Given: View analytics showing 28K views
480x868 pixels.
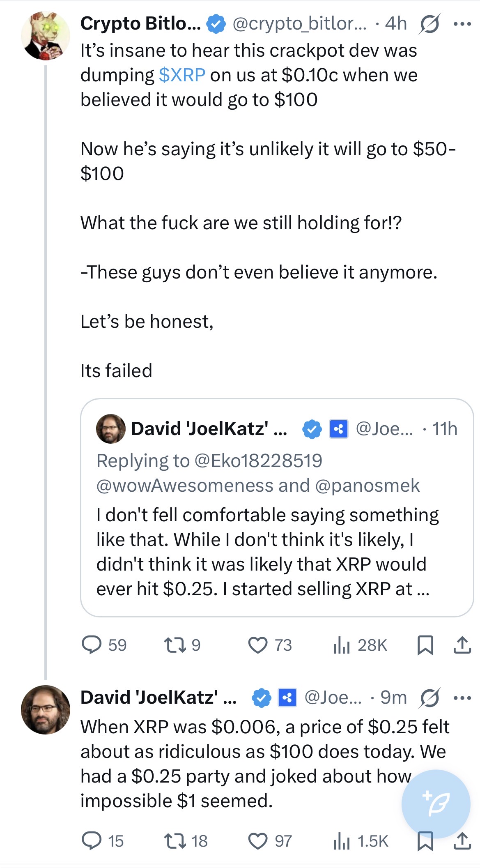Looking at the screenshot, I should [x=360, y=645].
